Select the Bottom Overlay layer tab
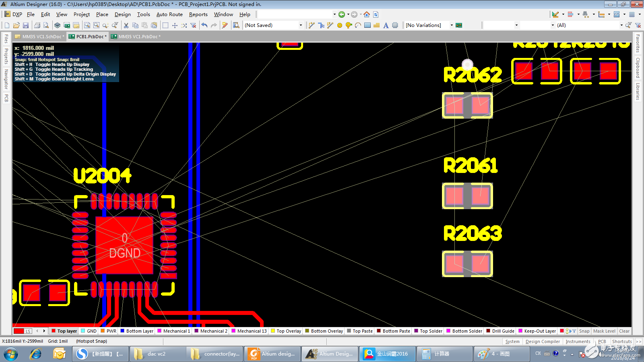This screenshot has width=644, height=362. [324, 331]
